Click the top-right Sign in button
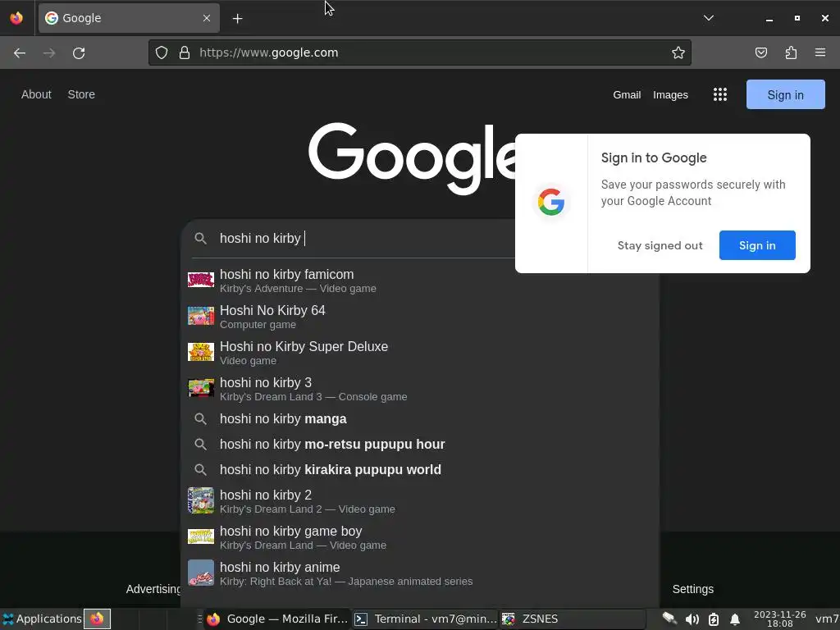 tap(785, 95)
